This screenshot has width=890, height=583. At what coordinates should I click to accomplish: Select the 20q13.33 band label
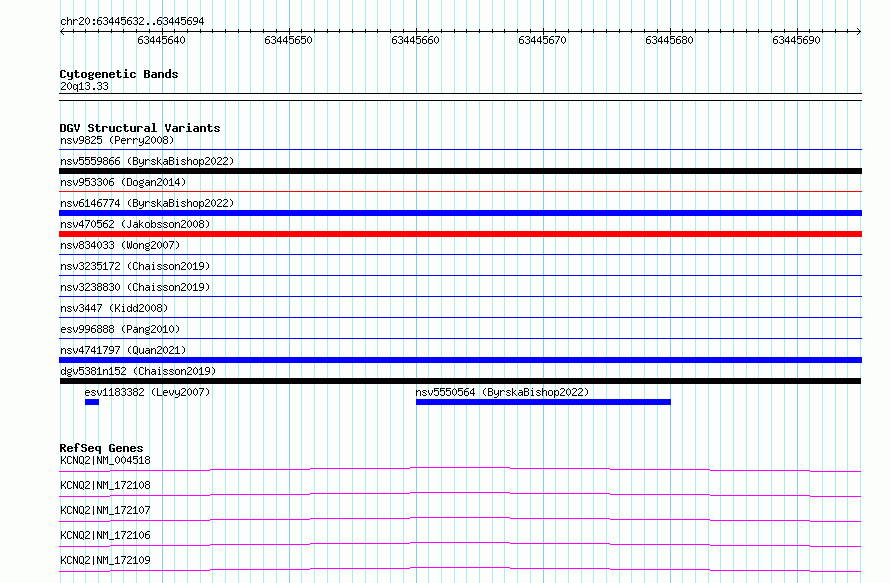84,86
